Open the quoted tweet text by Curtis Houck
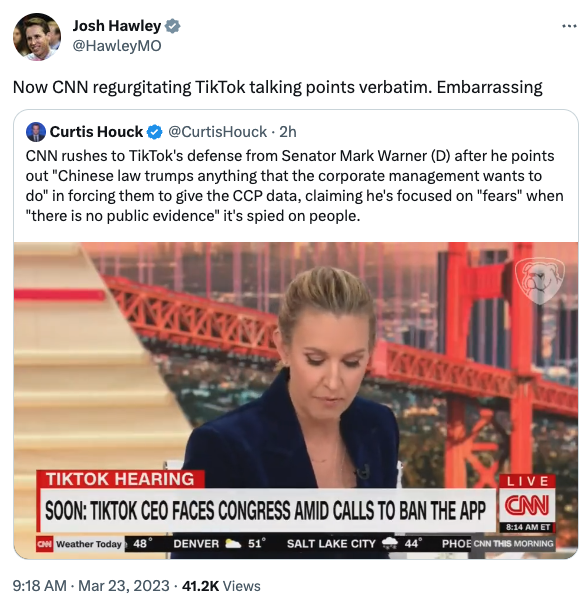The height and width of the screenshot is (599, 588). 294,186
